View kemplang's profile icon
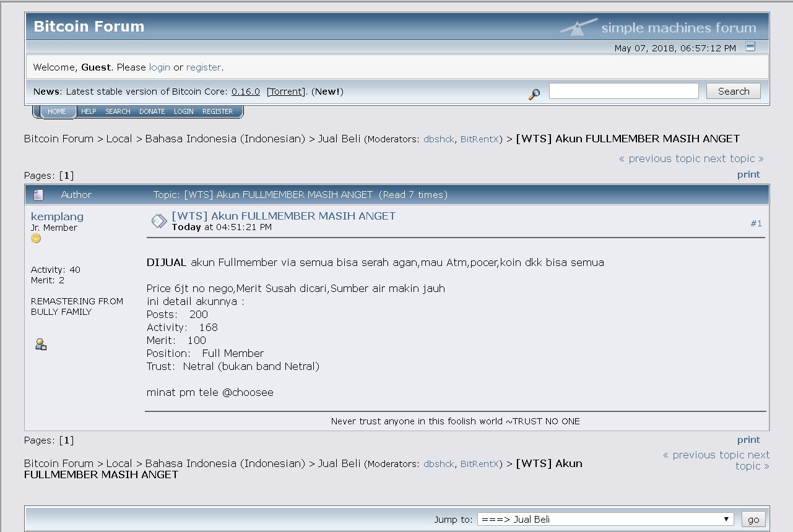793x532 pixels. click(41, 345)
